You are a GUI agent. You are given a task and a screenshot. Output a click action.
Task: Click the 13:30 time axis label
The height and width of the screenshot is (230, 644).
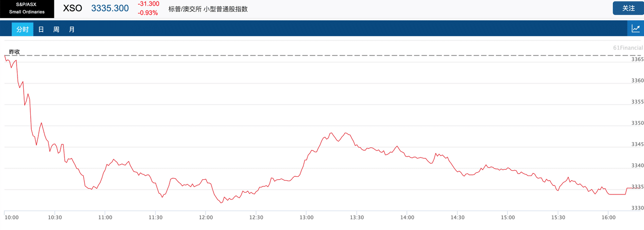357,217
